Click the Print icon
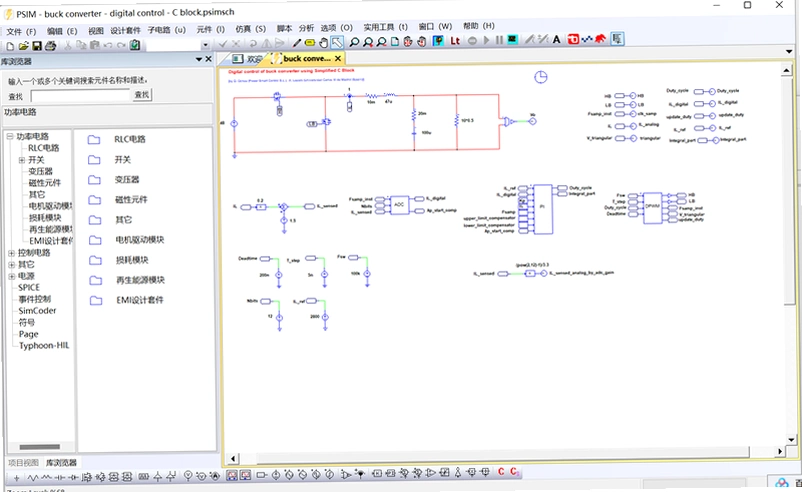 (x=50, y=46)
